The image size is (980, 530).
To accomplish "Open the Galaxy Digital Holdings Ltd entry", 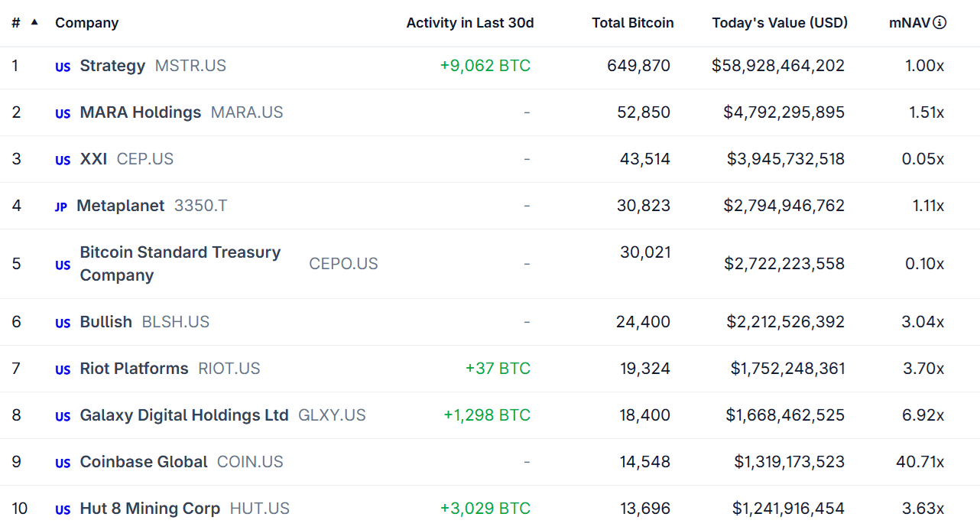I will point(183,415).
